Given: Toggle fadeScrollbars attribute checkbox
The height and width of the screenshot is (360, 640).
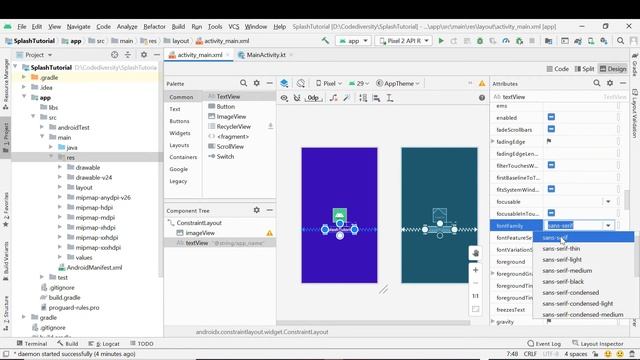Looking at the screenshot, I should (x=551, y=129).
